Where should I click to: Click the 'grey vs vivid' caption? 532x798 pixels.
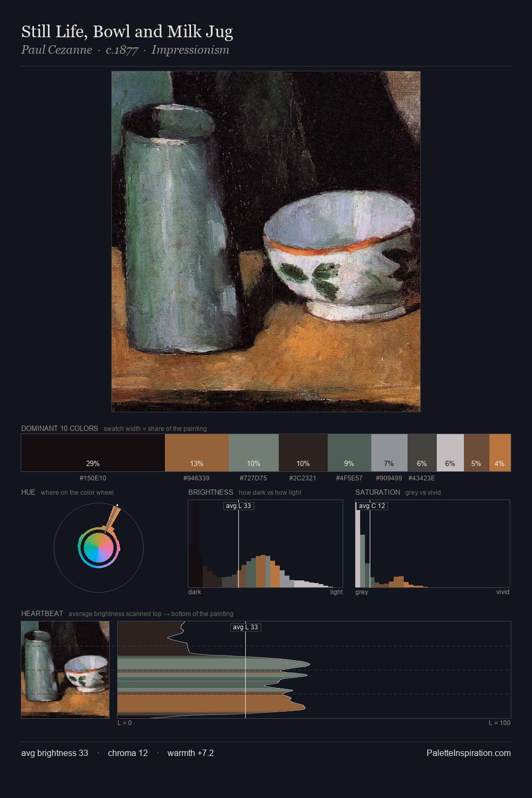pos(423,493)
